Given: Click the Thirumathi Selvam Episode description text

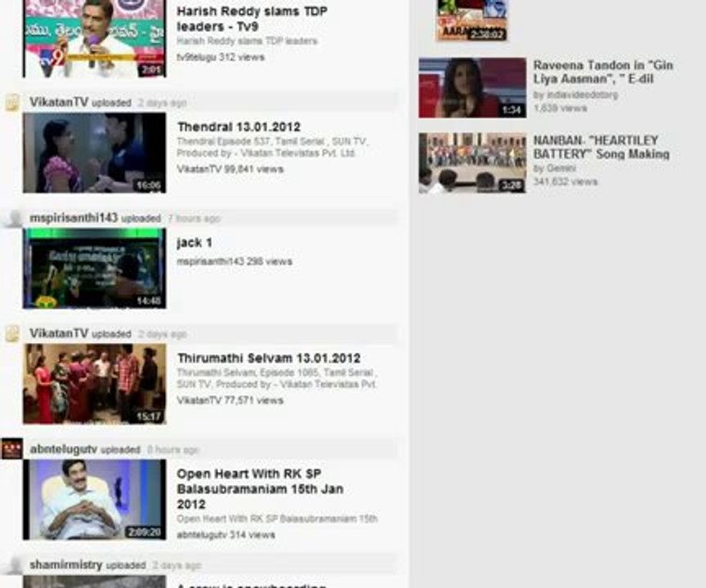Looking at the screenshot, I should (x=277, y=378).
